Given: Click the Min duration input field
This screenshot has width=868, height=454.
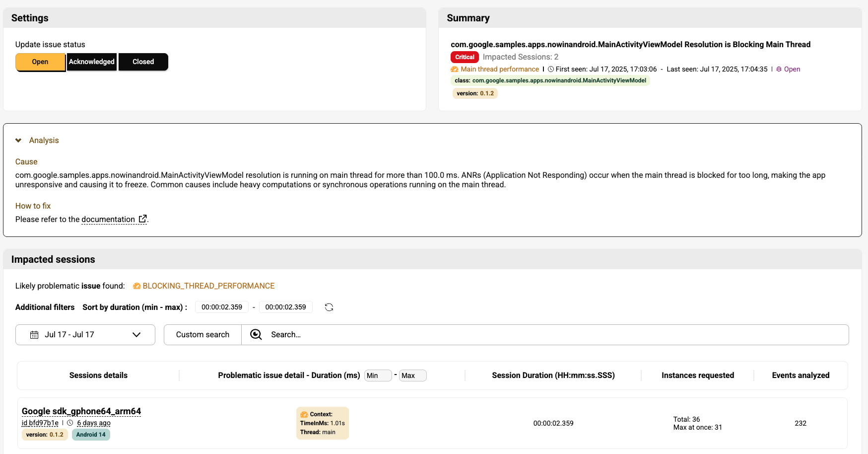Looking at the screenshot, I should [x=378, y=376].
